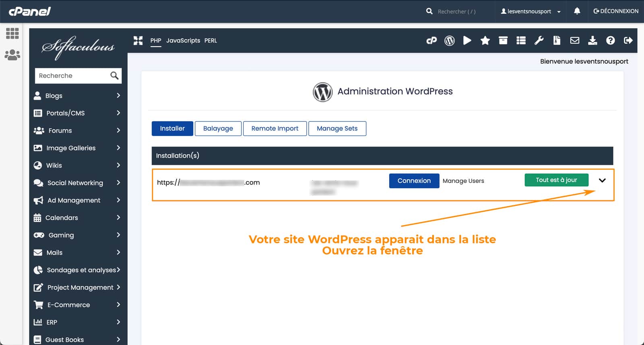Open settings via the wrench icon
Viewport: 644px width, 345px height.
[x=539, y=40]
